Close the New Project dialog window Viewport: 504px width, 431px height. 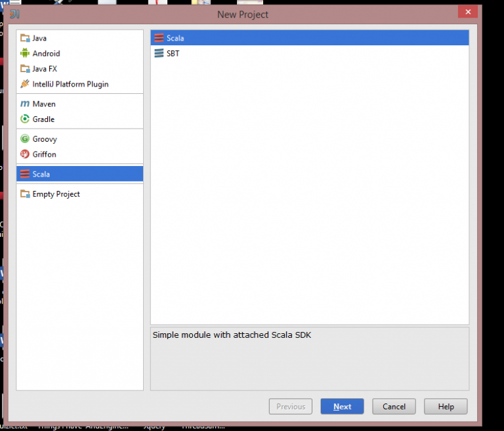coord(468,12)
